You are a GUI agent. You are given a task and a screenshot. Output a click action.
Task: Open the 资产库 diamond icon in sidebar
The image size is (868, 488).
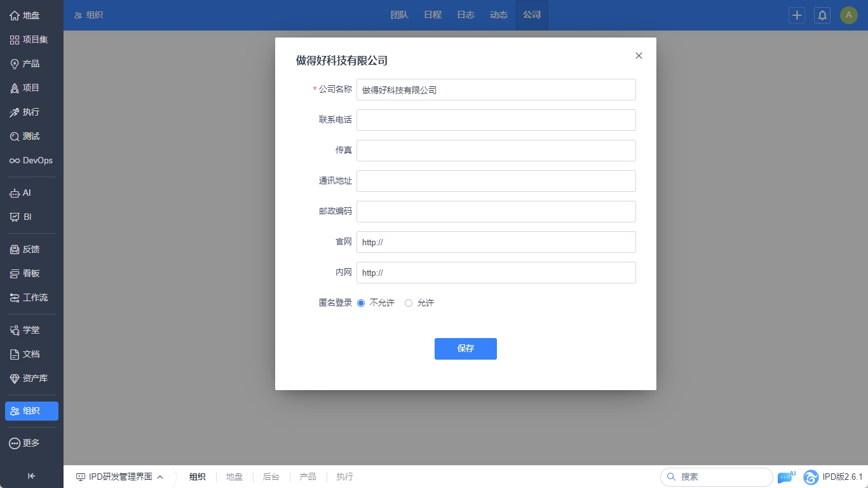15,378
